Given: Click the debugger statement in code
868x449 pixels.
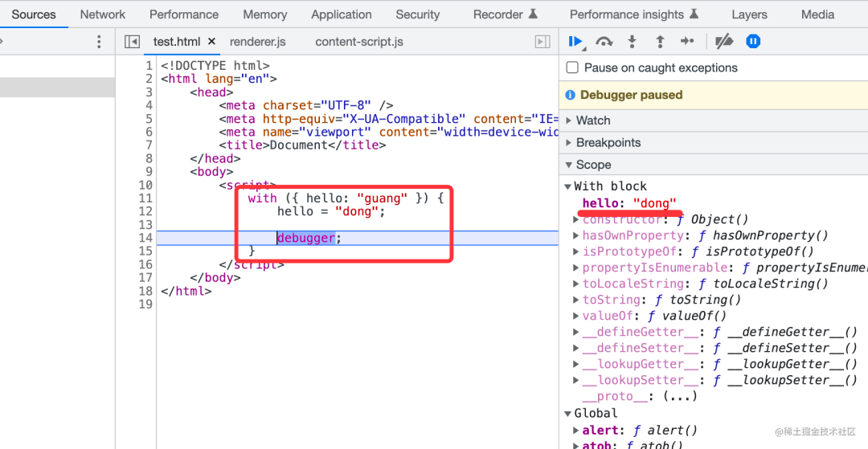Looking at the screenshot, I should 306,239.
